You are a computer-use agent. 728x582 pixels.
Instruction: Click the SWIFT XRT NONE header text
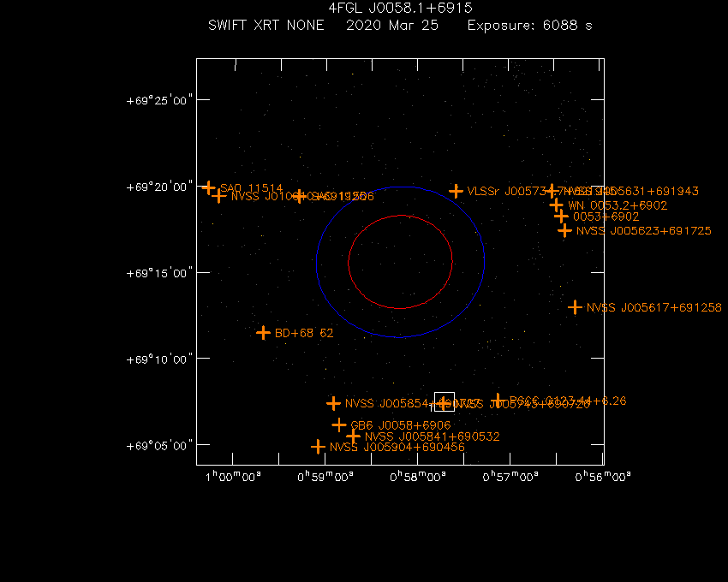266,25
